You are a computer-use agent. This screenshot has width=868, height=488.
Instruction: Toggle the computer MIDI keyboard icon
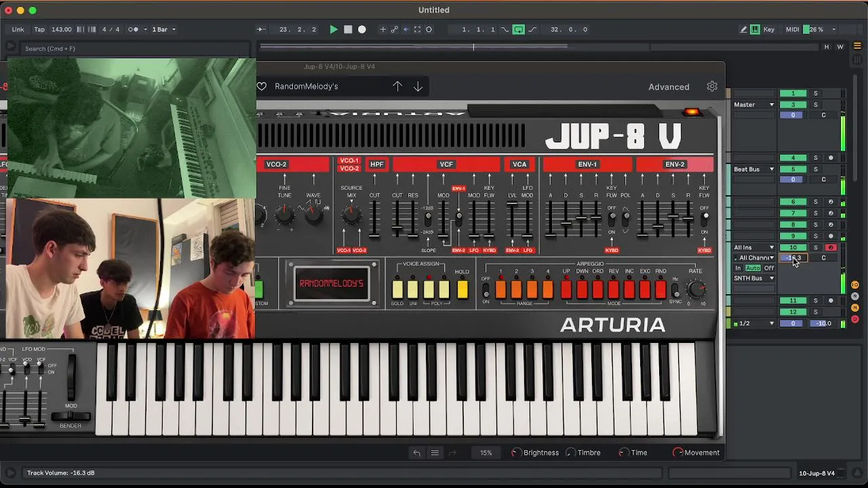(x=755, y=29)
